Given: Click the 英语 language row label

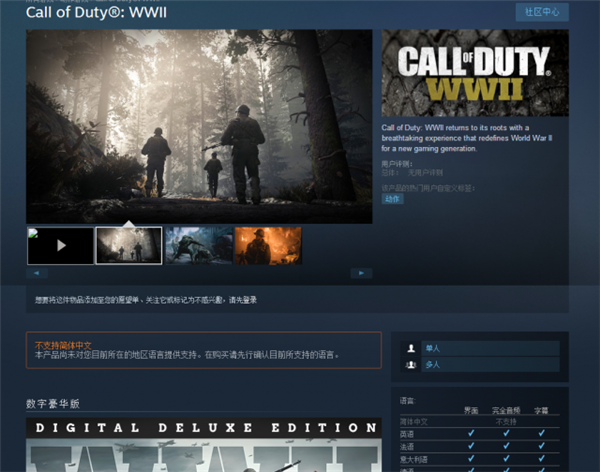Looking at the screenshot, I should click(x=407, y=434).
